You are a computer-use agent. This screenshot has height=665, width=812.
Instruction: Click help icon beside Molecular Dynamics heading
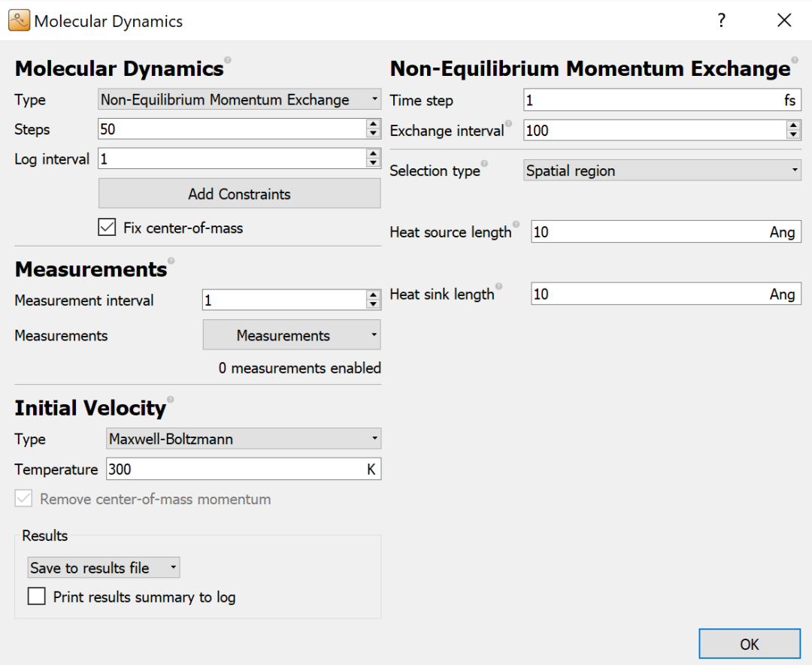coord(228,59)
